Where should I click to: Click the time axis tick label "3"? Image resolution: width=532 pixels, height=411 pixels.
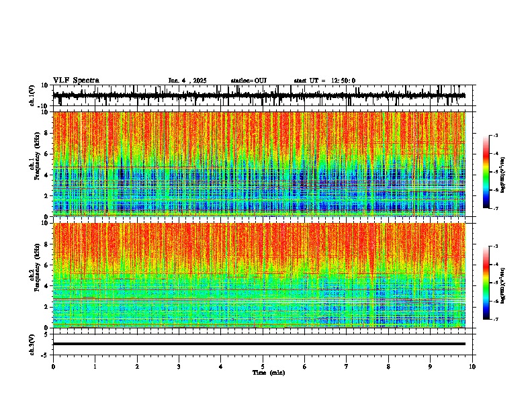pos(179,367)
